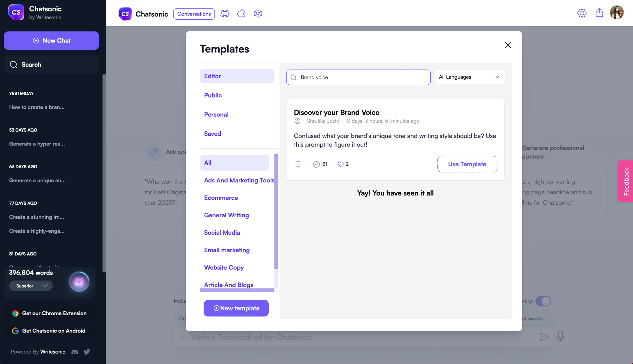Viewport: 633px width, 364px height.
Task: Switch to the Personal templates tab
Action: 216,114
